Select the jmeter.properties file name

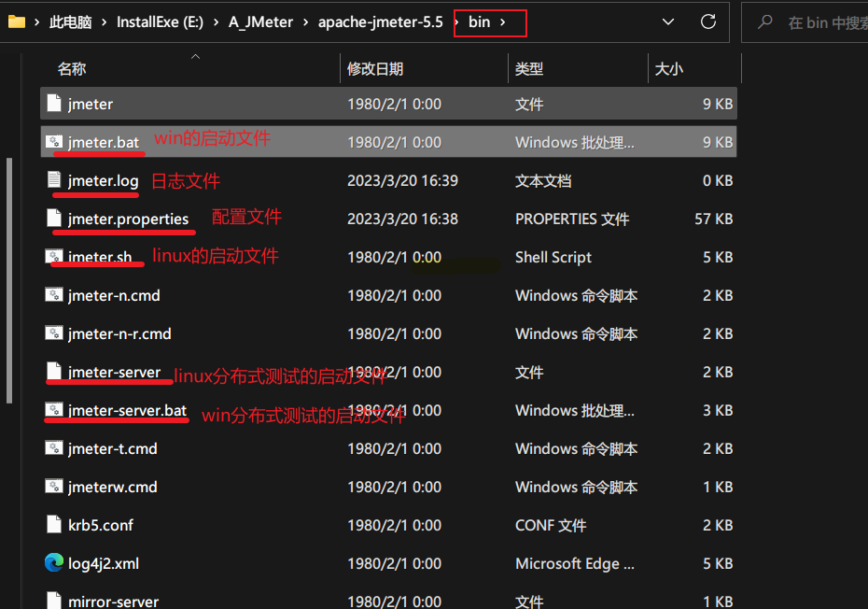coord(129,219)
